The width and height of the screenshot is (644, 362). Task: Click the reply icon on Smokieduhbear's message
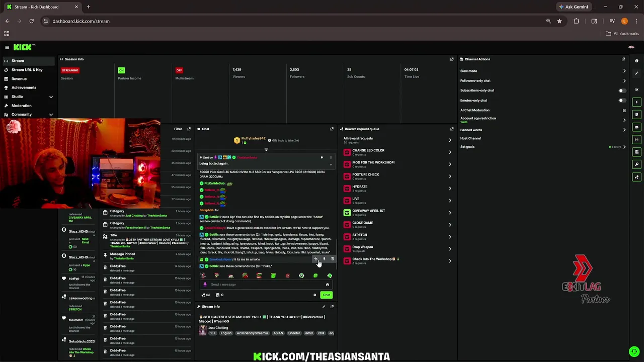tap(316, 259)
